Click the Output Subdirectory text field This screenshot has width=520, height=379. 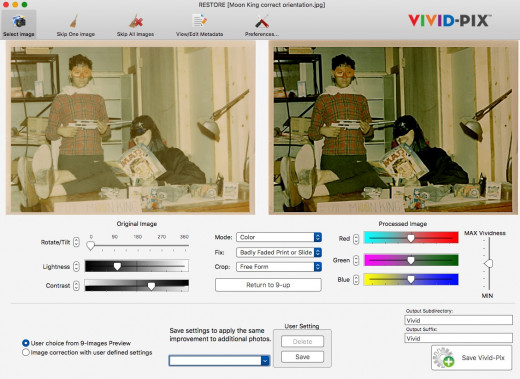458,320
